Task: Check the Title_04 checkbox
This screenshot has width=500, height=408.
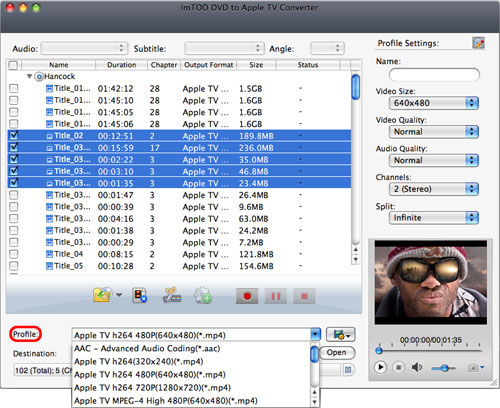Action: pos(14,254)
